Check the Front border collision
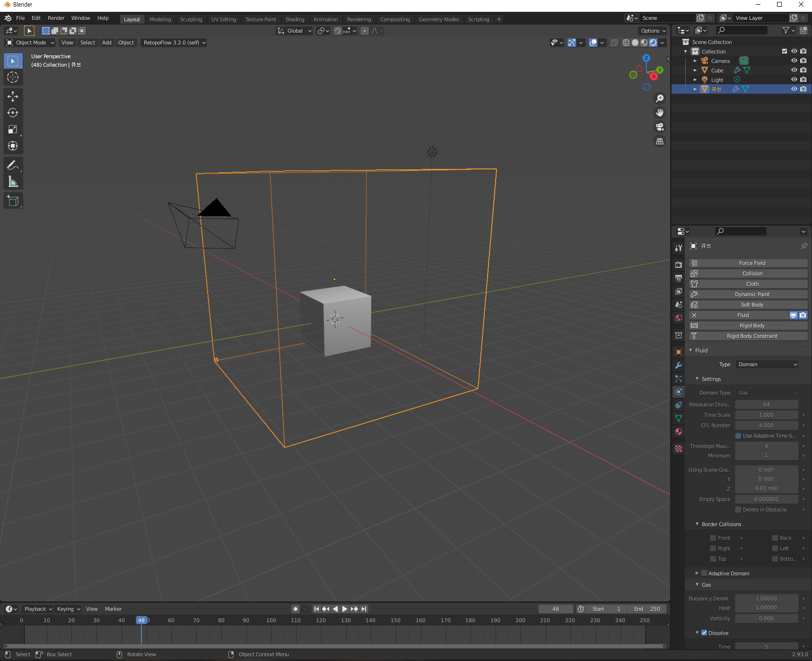Image resolution: width=812 pixels, height=661 pixels. (x=713, y=538)
